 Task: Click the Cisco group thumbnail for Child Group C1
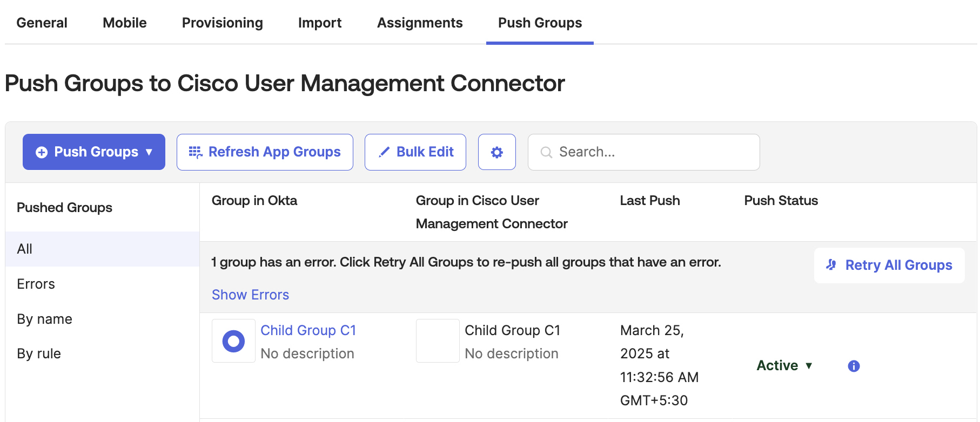[x=438, y=341]
